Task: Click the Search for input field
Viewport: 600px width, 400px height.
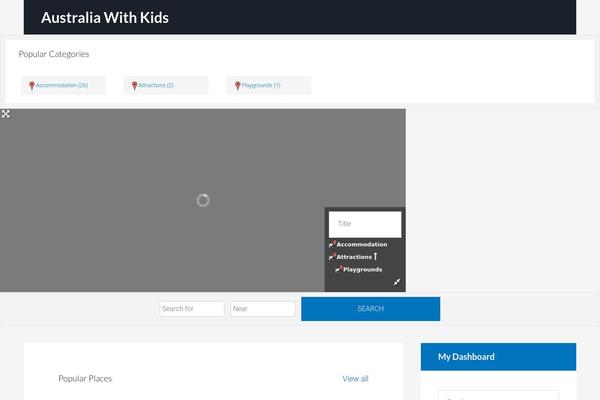Action: click(x=192, y=309)
